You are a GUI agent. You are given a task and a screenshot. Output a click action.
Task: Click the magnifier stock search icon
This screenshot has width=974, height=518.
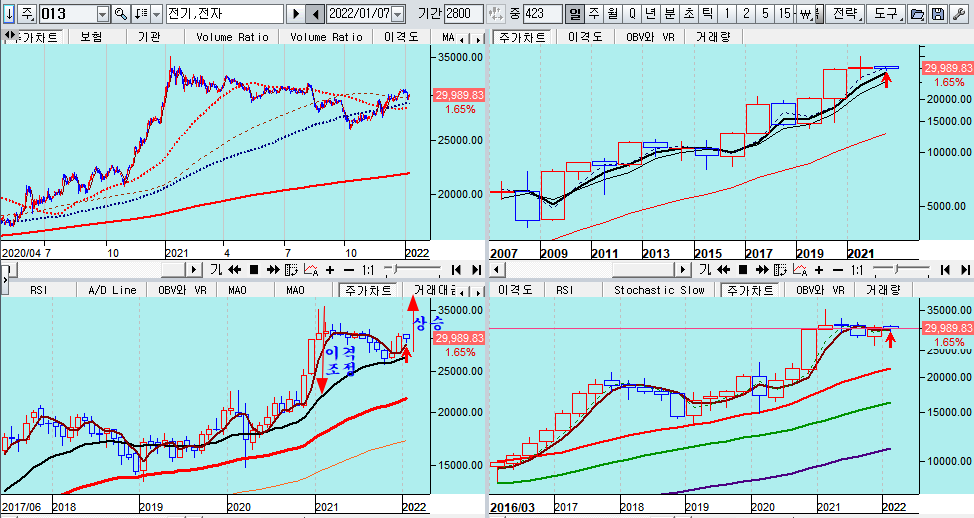[121, 14]
